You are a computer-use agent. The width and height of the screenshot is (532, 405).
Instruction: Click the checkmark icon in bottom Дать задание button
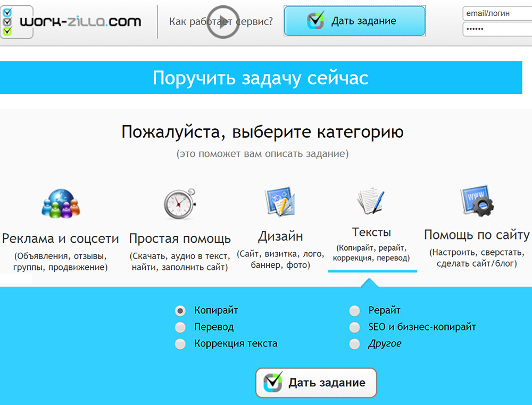[x=273, y=383]
